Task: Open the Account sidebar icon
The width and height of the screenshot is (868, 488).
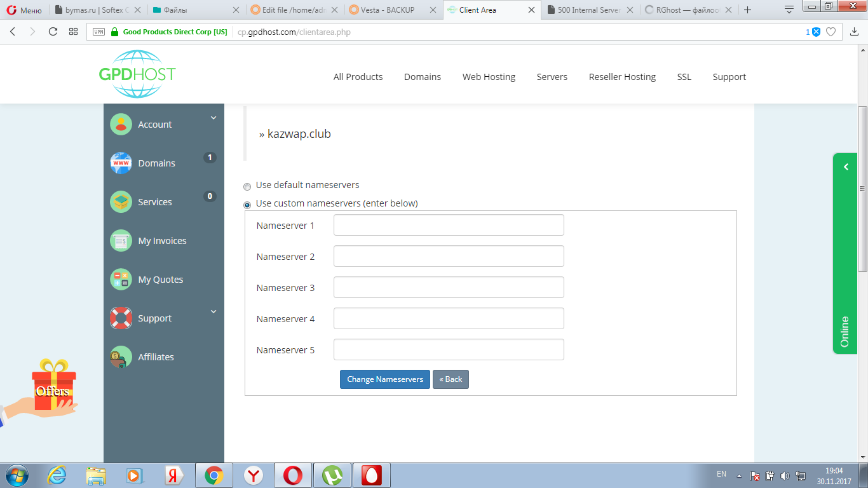Action: [x=121, y=125]
